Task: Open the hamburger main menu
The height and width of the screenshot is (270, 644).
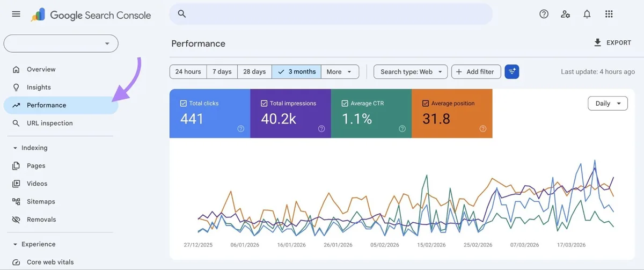Action: pos(16,14)
